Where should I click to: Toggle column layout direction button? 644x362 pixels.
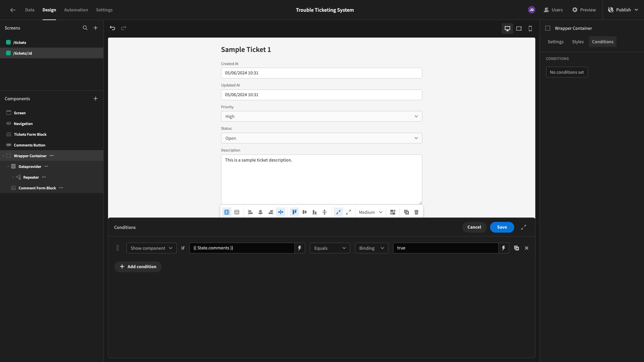click(227, 212)
